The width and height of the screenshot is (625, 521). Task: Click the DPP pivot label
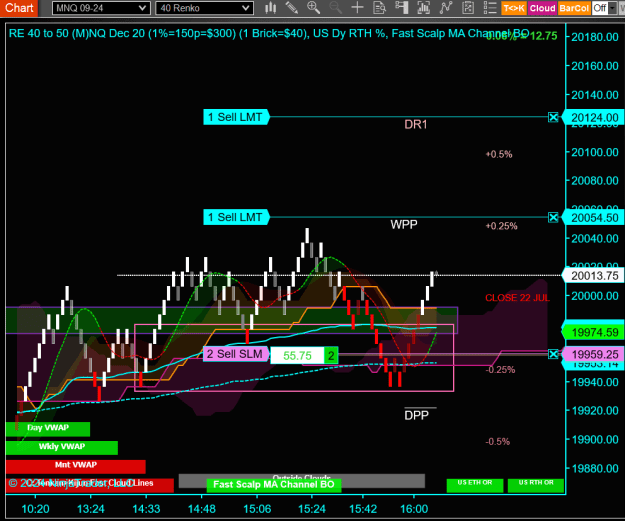pyautogui.click(x=416, y=416)
